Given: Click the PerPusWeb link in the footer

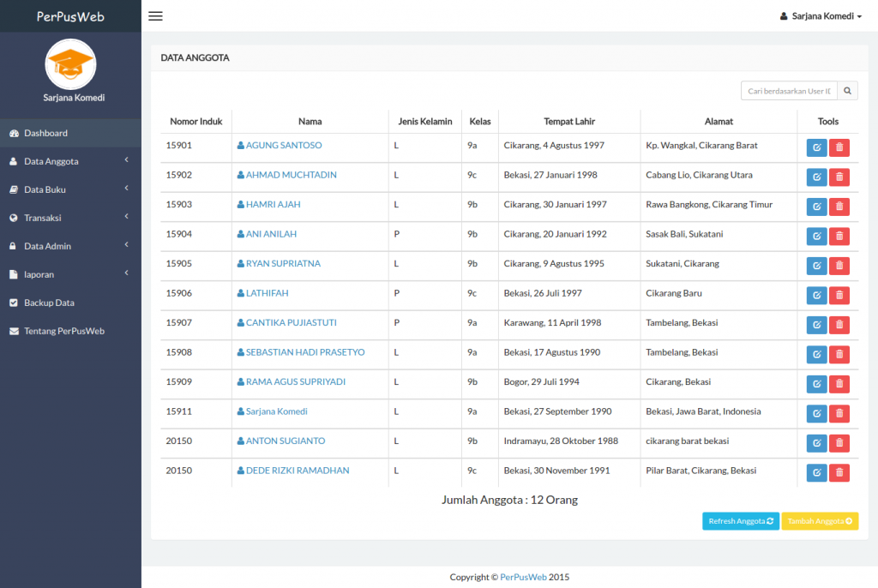Looking at the screenshot, I should (x=523, y=577).
